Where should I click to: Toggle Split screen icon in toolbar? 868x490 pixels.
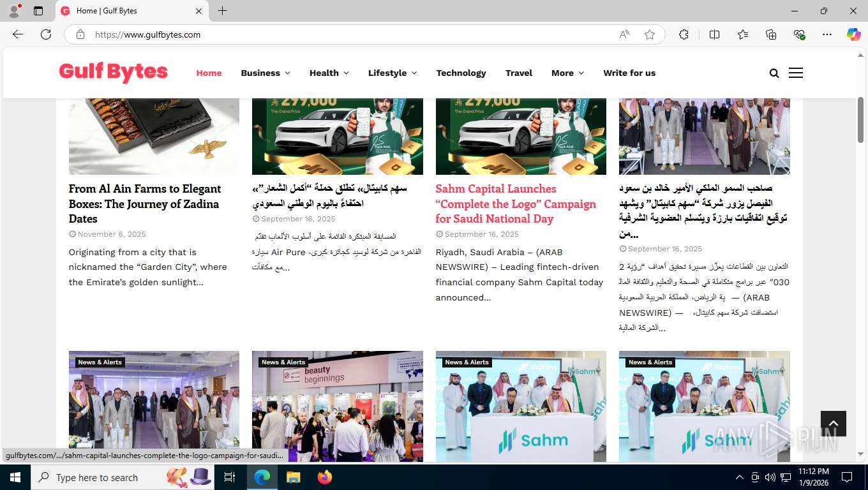pos(714,34)
